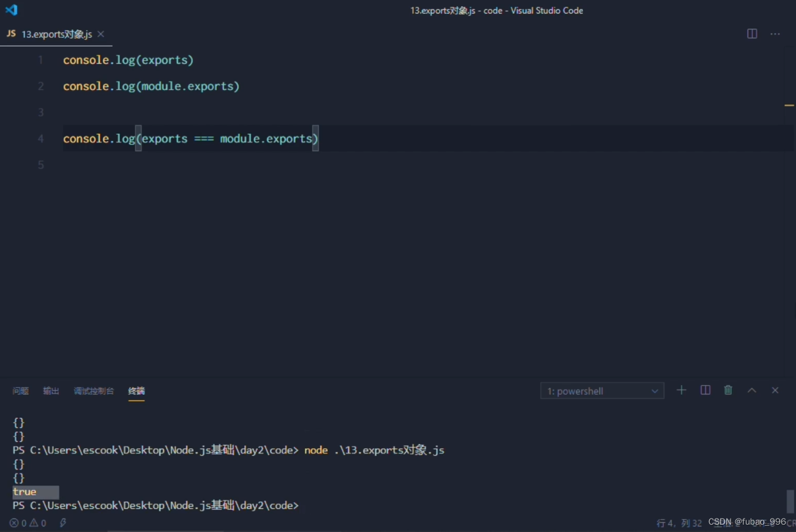Image resolution: width=796 pixels, height=532 pixels.
Task: Switch to the 问题 panel tab
Action: point(21,391)
